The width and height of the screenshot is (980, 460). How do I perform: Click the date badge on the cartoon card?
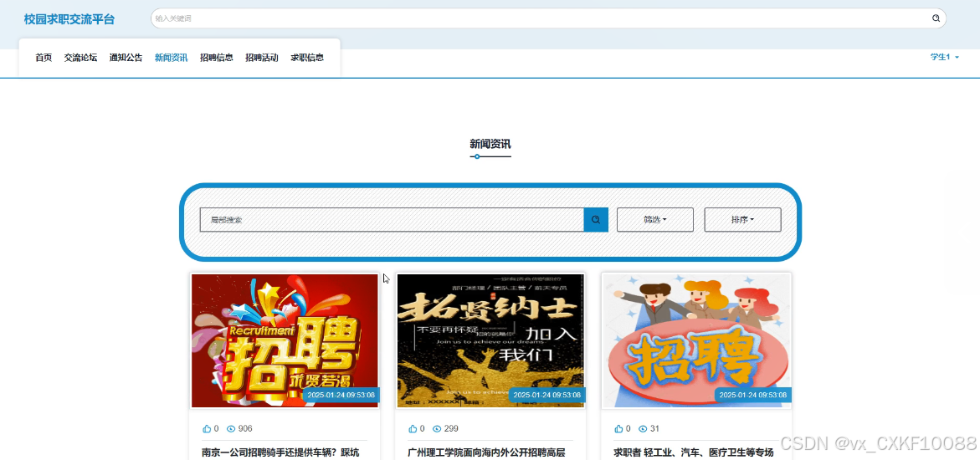point(753,395)
